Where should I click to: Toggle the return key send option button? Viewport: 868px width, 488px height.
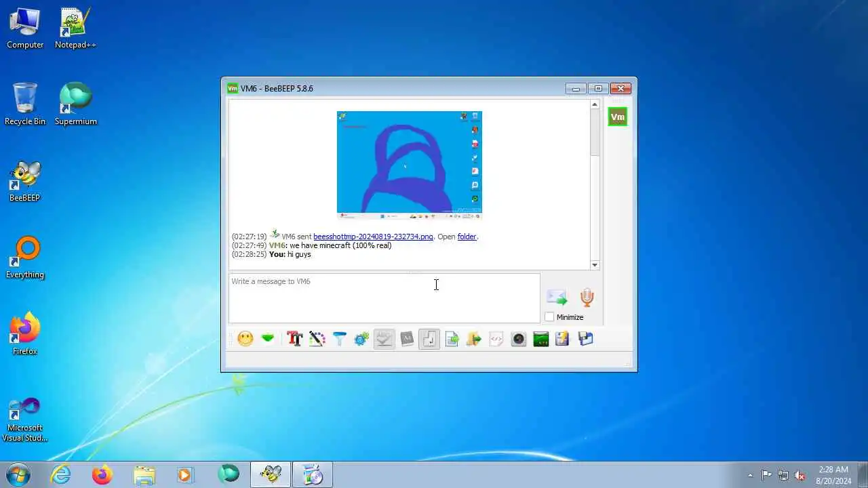pyautogui.click(x=429, y=338)
